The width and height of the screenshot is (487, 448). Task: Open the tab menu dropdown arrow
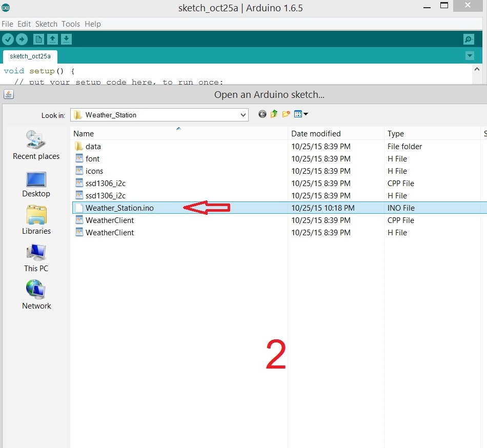470,56
